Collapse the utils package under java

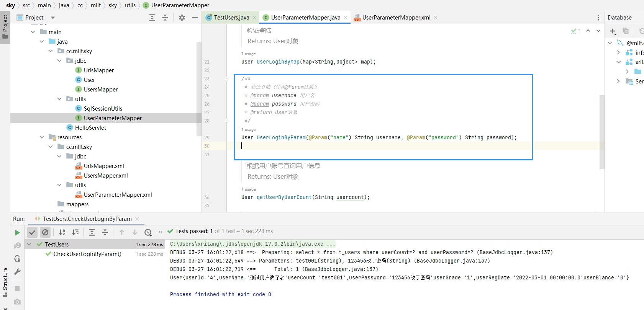59,99
